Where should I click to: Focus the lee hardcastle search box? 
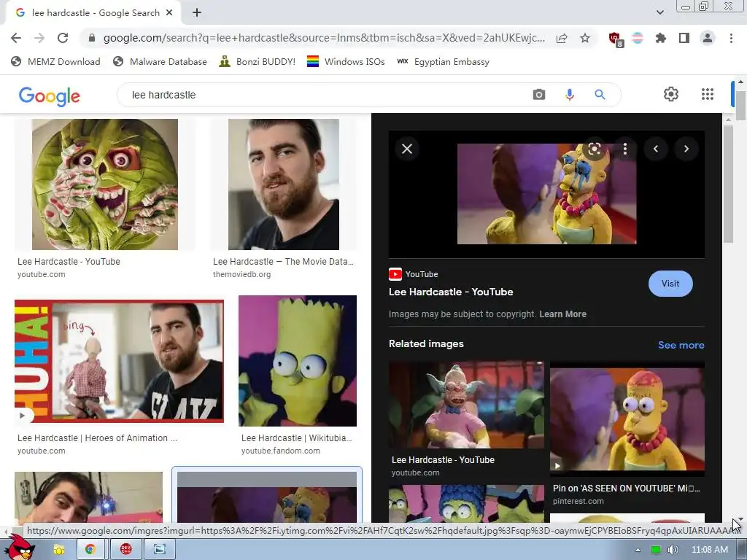click(x=324, y=95)
